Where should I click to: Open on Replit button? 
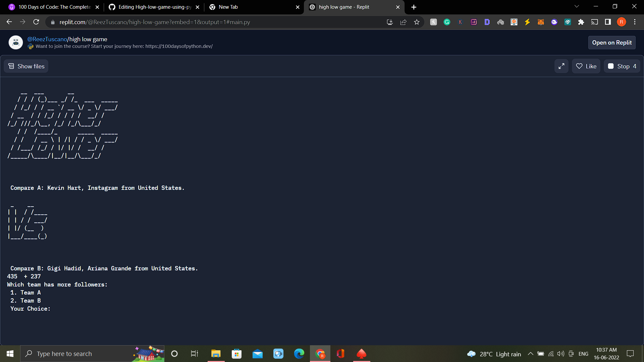pyautogui.click(x=611, y=43)
